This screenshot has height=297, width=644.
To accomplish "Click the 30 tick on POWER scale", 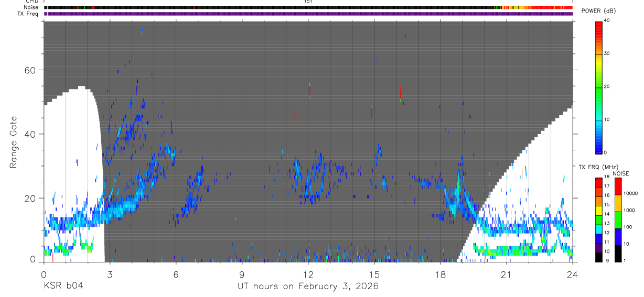I will point(608,54).
